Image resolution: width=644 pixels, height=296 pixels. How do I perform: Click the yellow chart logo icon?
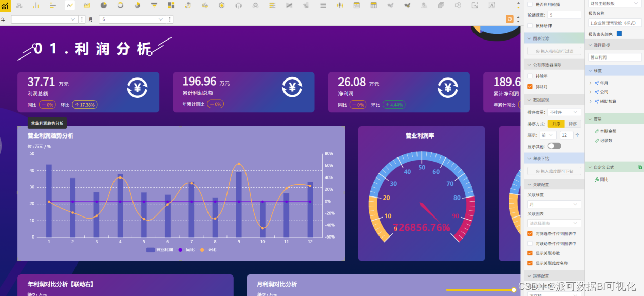(x=4, y=5)
